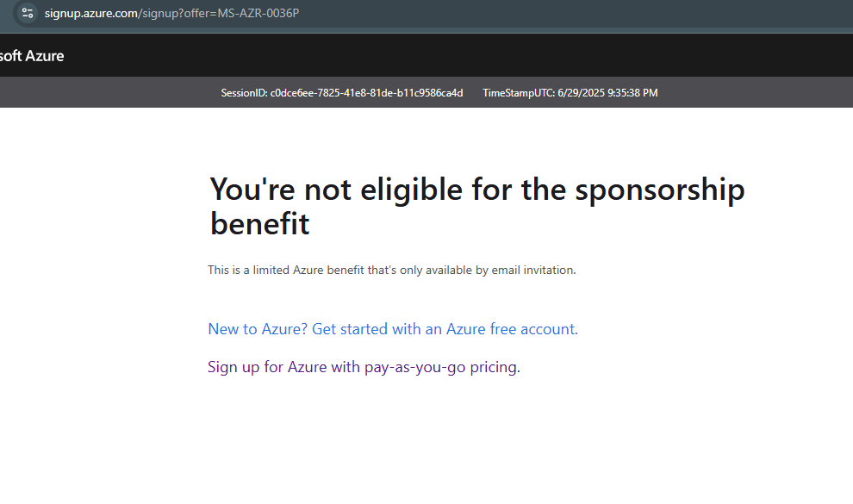The height and width of the screenshot is (504, 853).
Task: Click the signup.azure.com domain in the URL
Action: (90, 13)
